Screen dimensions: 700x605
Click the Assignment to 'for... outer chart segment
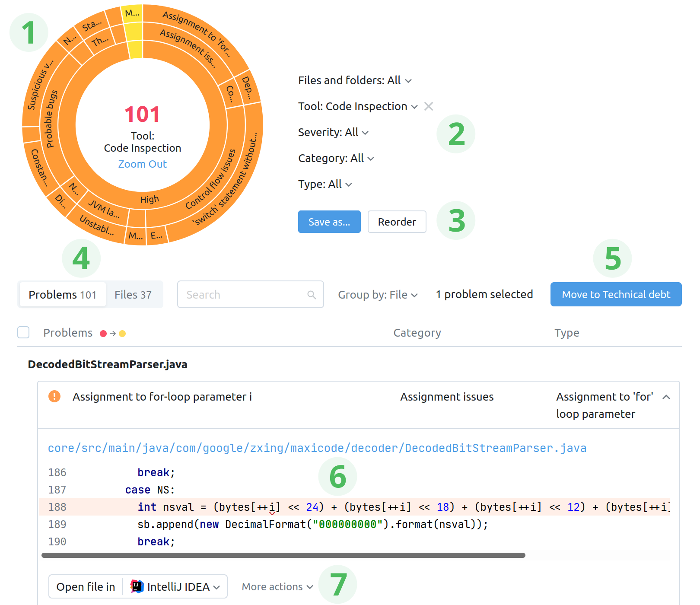pos(196,34)
